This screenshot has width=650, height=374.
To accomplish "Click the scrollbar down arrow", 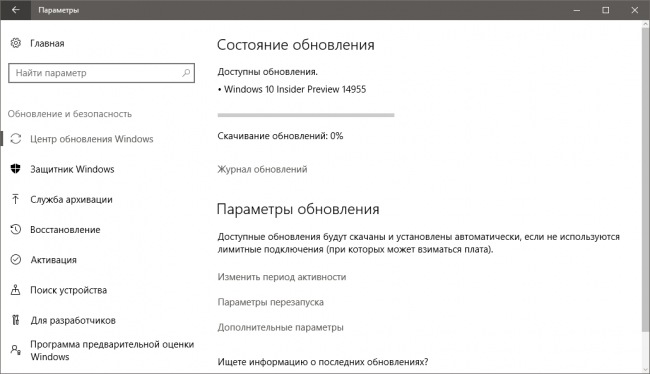I will pos(645,369).
